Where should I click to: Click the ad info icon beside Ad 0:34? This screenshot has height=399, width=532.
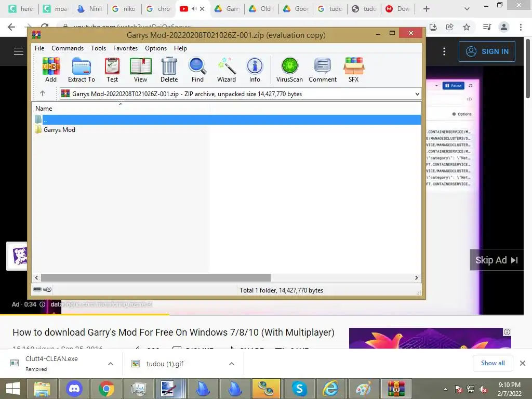pyautogui.click(x=42, y=304)
